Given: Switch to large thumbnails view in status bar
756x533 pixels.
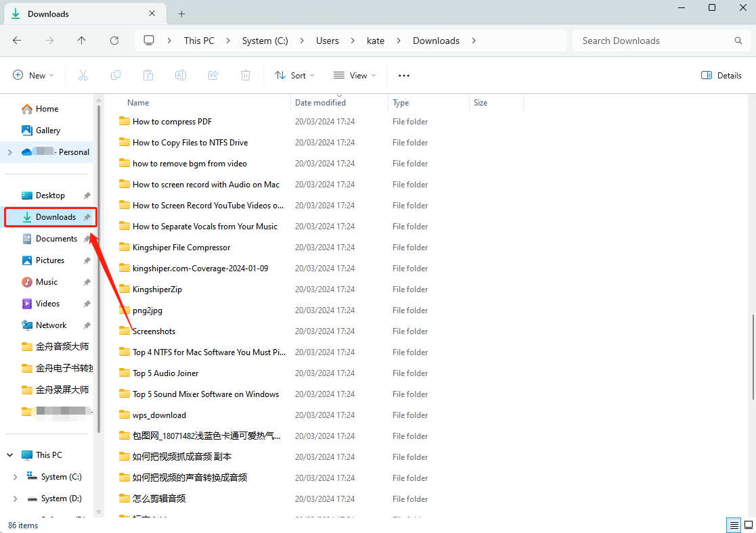Looking at the screenshot, I should point(749,525).
